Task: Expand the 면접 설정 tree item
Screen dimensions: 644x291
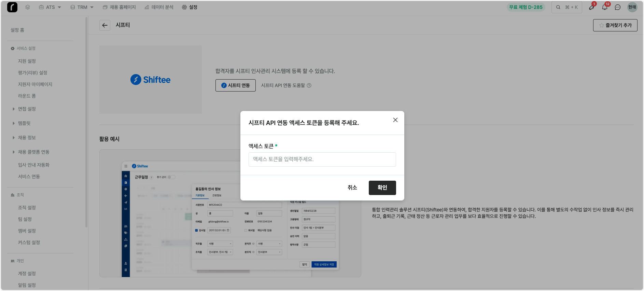Action: point(14,109)
